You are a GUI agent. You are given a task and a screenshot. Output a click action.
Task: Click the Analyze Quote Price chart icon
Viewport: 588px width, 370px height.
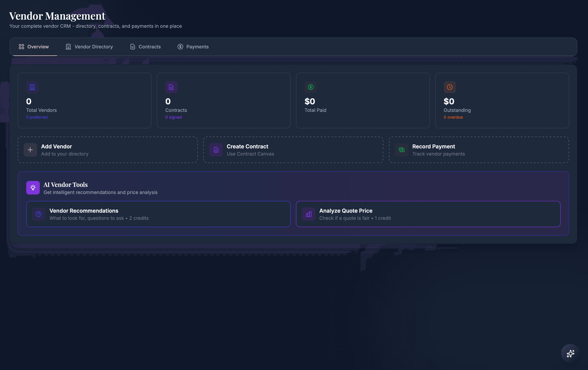coord(309,214)
